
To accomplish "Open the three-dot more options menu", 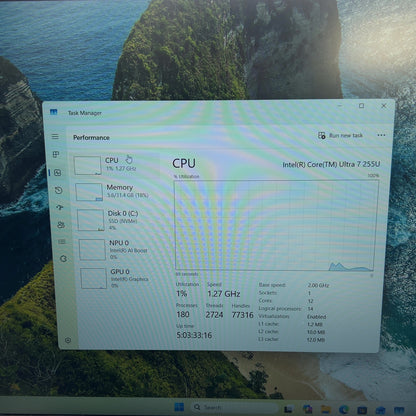I will (x=381, y=135).
